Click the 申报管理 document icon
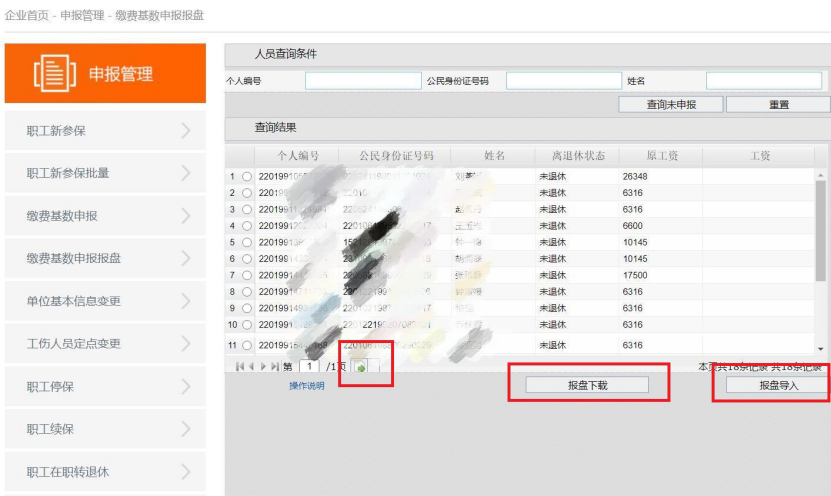 53,74
